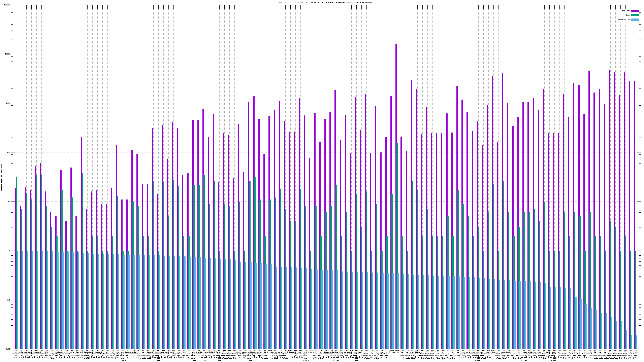The width and height of the screenshot is (644, 362).
Task: Click the purple Not Spam legend swatch
Action: [635, 11]
